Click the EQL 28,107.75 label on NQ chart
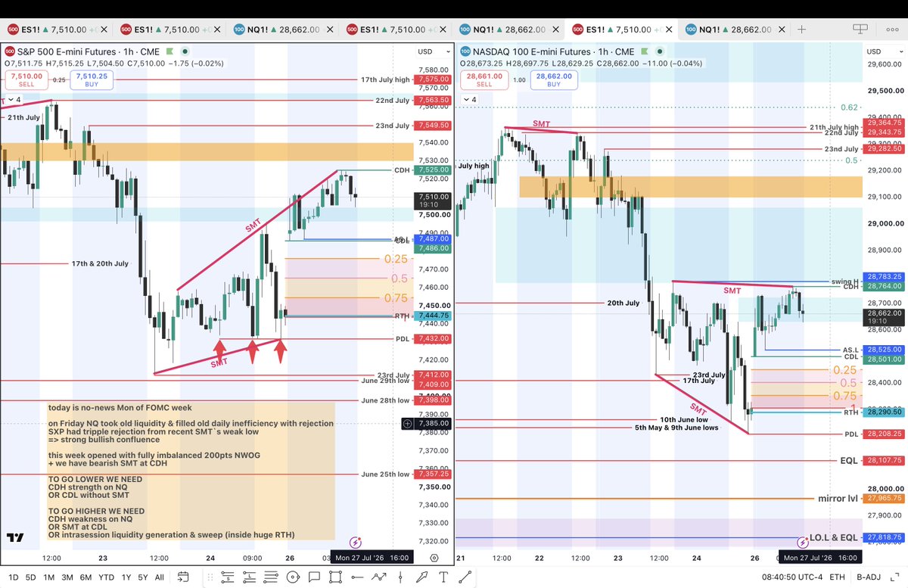 click(x=884, y=460)
